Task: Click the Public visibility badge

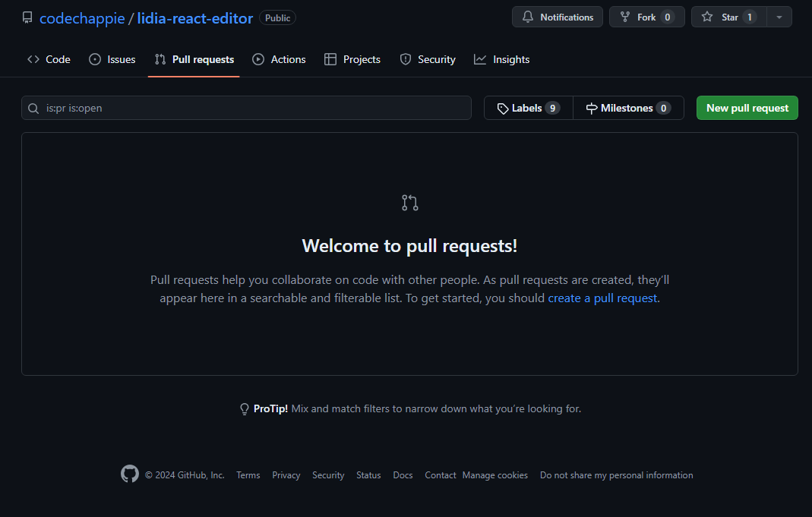Action: click(277, 18)
